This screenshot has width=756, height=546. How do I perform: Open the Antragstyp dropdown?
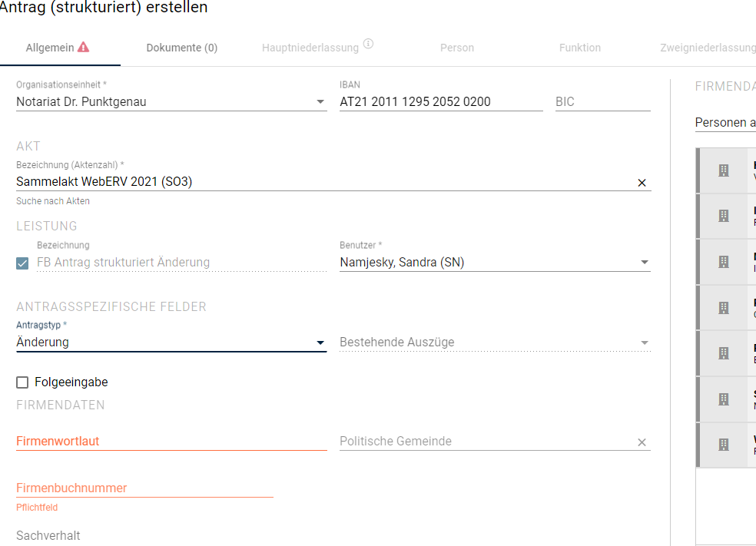171,342
